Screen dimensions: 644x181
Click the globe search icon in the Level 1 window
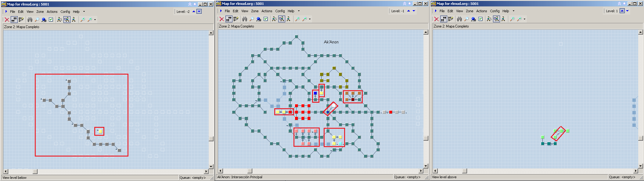(473, 19)
